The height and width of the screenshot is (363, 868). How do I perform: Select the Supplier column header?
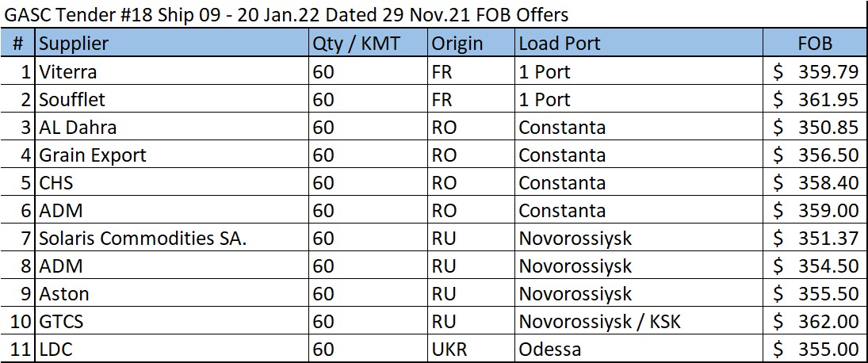pyautogui.click(x=75, y=44)
